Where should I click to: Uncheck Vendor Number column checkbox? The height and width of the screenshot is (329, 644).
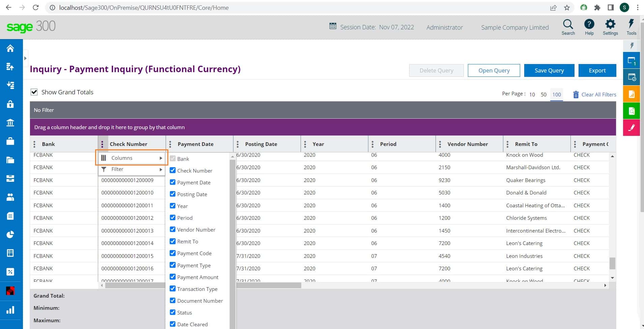pos(172,229)
